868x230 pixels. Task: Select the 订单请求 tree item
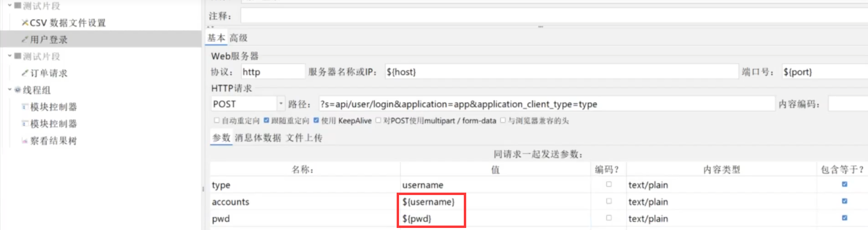pos(49,73)
